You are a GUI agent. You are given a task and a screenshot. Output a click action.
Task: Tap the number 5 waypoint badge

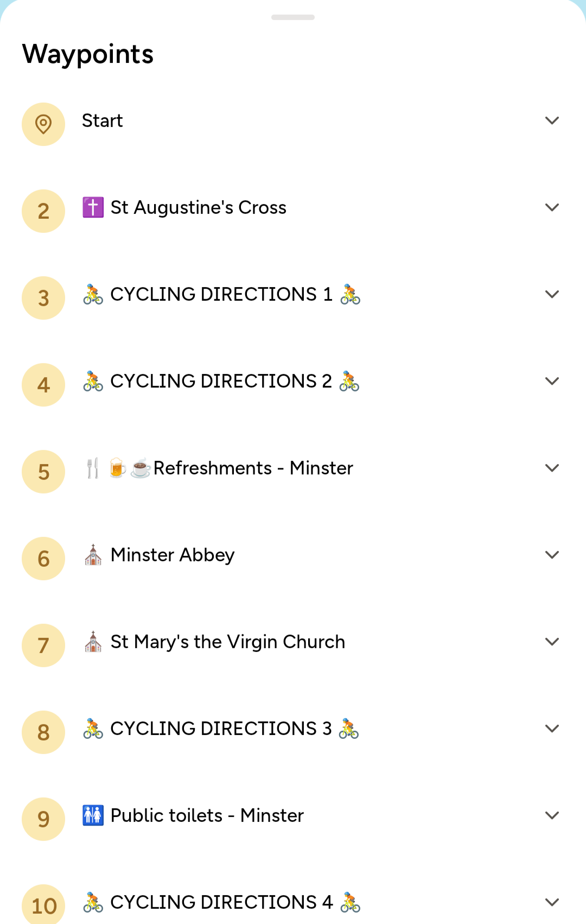coord(43,472)
